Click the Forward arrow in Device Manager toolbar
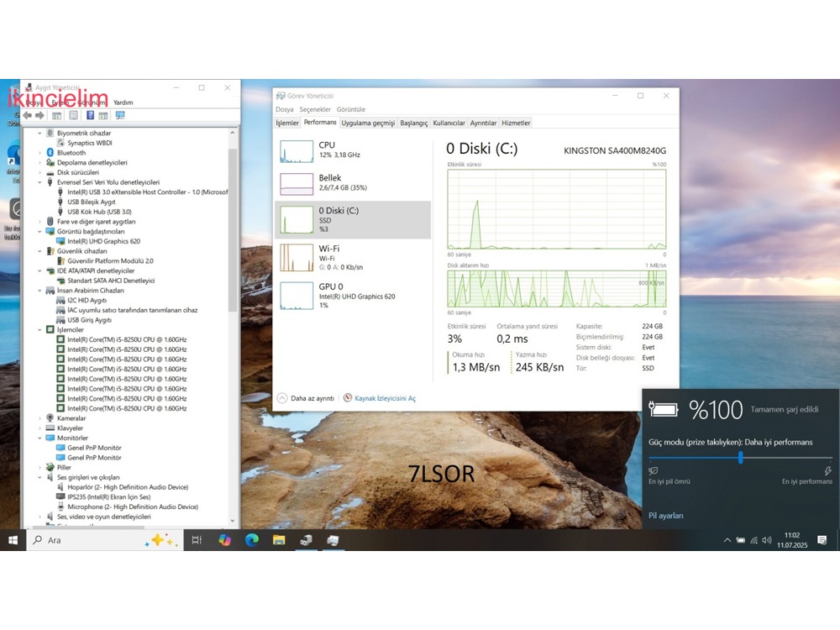 click(x=39, y=115)
